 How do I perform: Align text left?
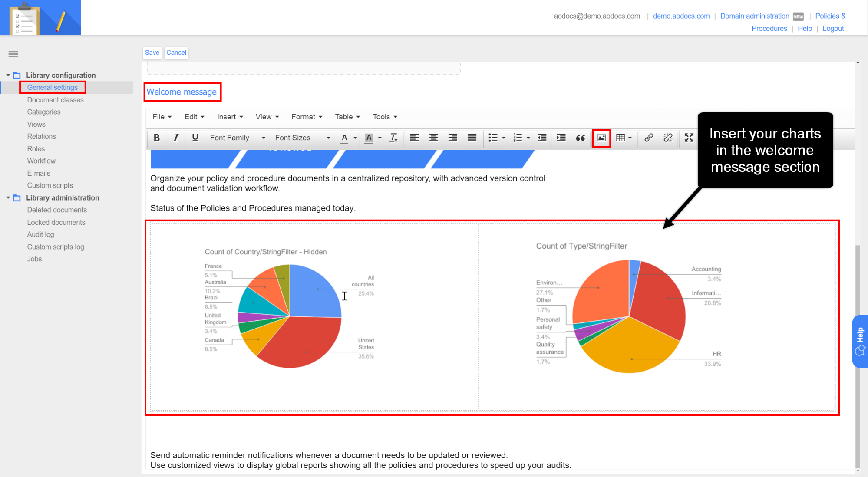pos(414,138)
